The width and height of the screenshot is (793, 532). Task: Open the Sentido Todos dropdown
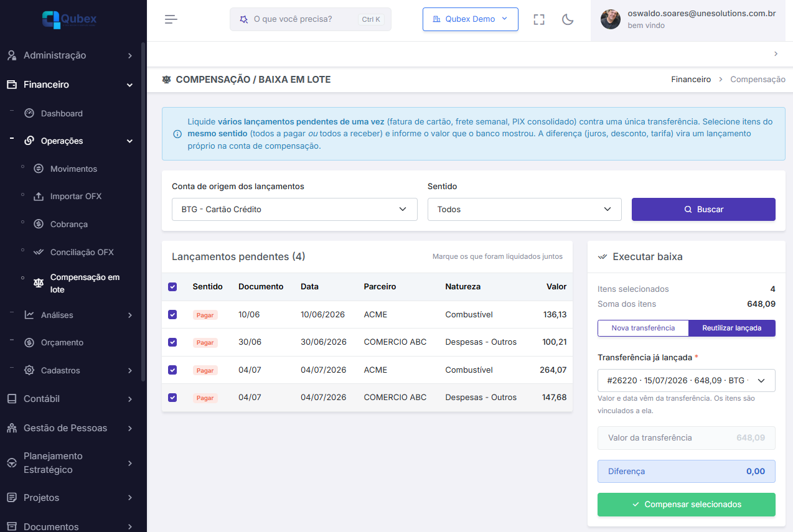click(x=524, y=209)
